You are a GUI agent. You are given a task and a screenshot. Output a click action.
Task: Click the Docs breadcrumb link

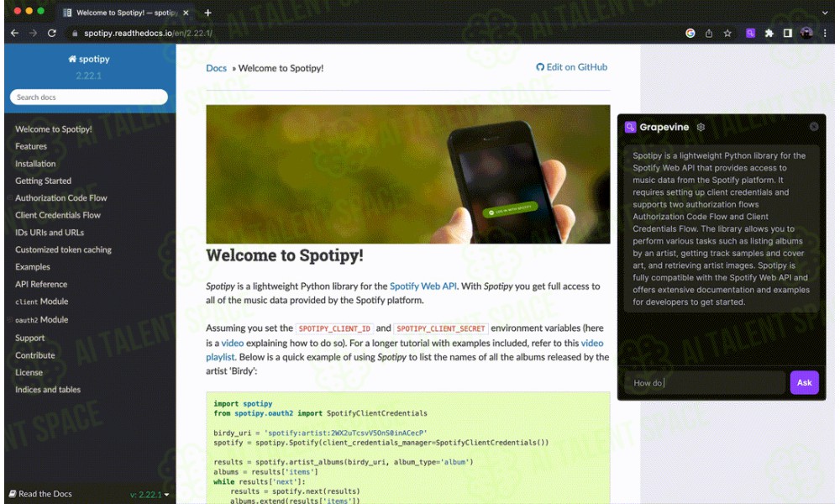click(x=217, y=68)
